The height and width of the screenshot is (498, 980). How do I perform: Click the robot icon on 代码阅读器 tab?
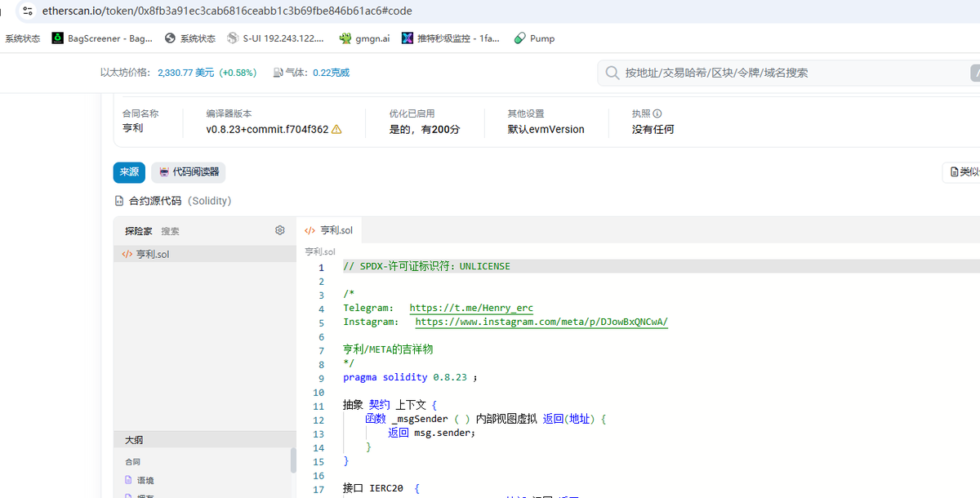point(164,172)
